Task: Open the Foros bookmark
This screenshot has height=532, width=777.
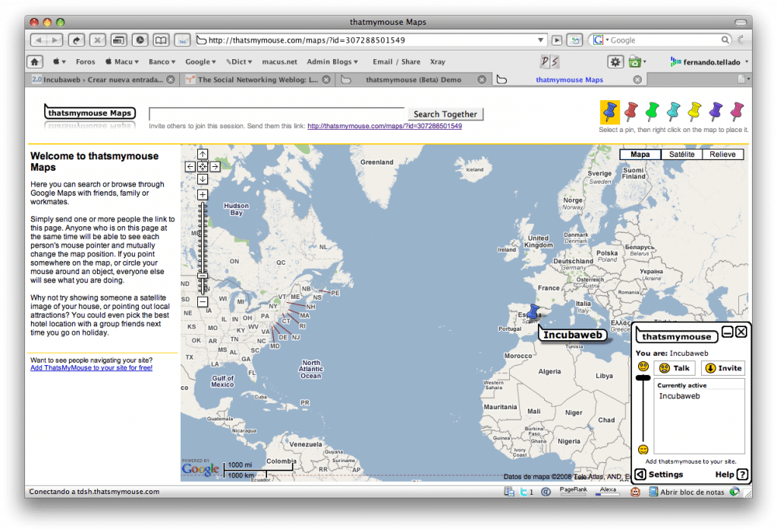Action: pyautogui.click(x=85, y=61)
